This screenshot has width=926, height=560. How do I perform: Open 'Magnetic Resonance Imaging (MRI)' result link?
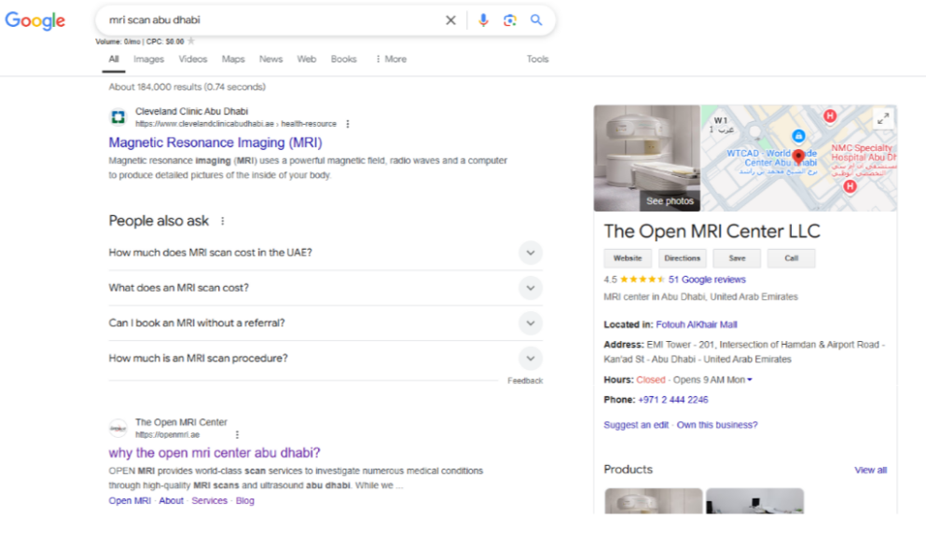(215, 143)
